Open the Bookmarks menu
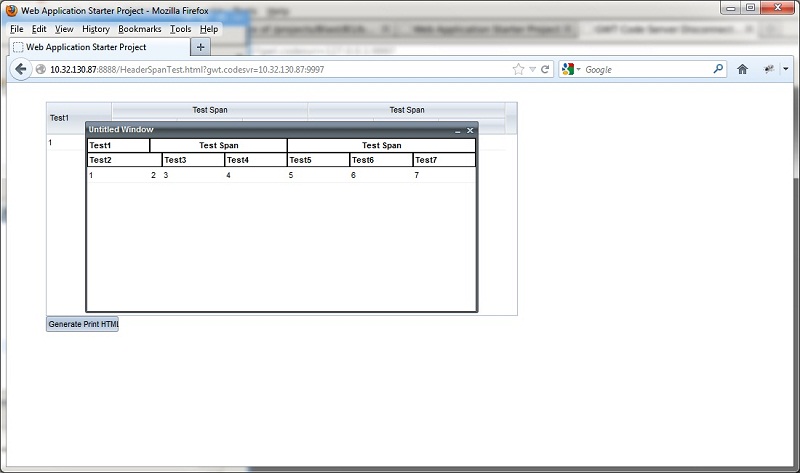The width and height of the screenshot is (800, 473). [139, 29]
